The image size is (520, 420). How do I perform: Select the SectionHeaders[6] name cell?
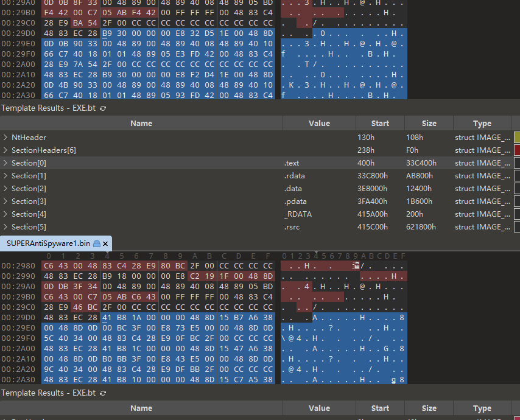point(44,150)
